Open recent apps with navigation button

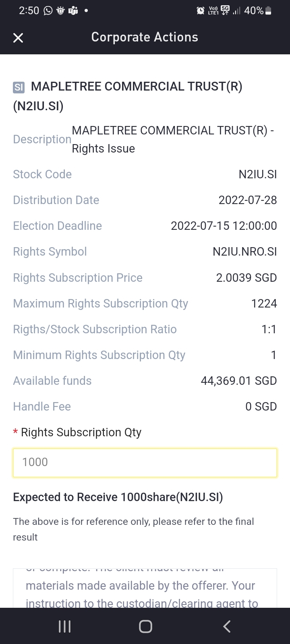point(64,626)
